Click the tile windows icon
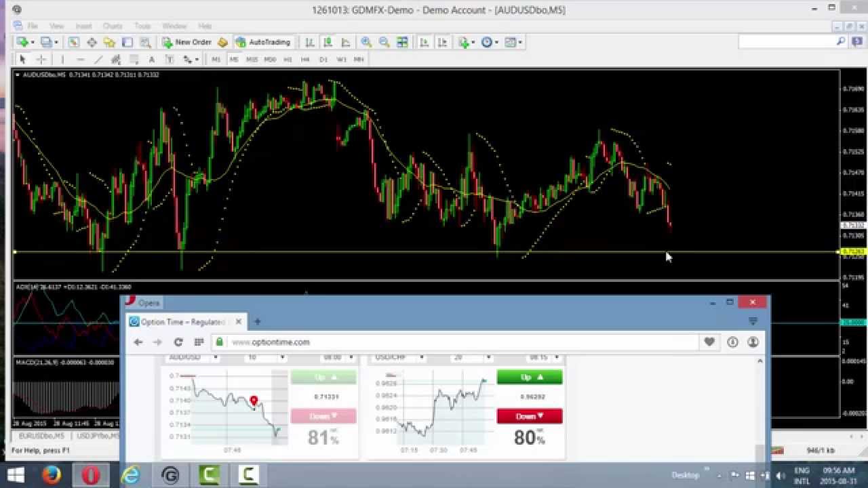 coord(402,42)
